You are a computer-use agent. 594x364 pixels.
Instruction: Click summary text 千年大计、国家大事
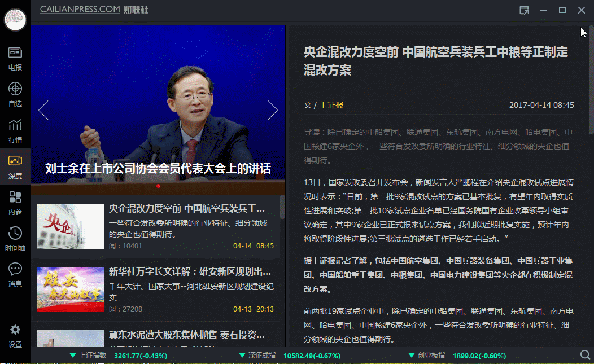191,292
